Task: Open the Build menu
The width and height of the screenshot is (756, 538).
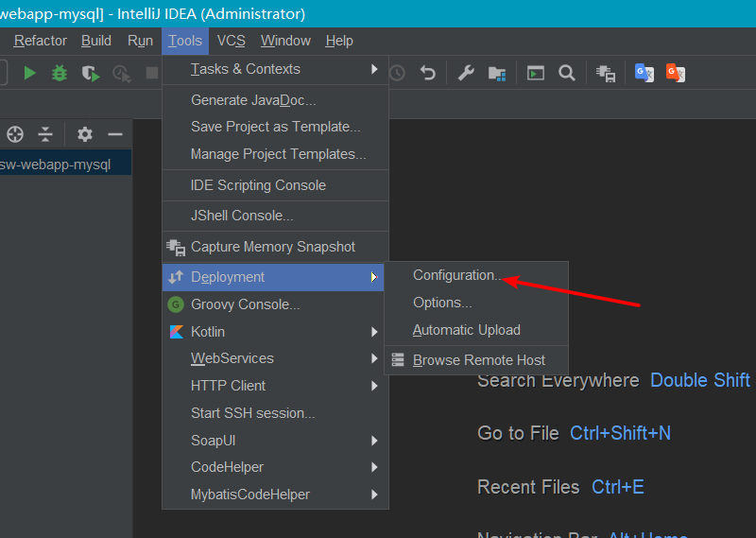Action: coord(96,41)
